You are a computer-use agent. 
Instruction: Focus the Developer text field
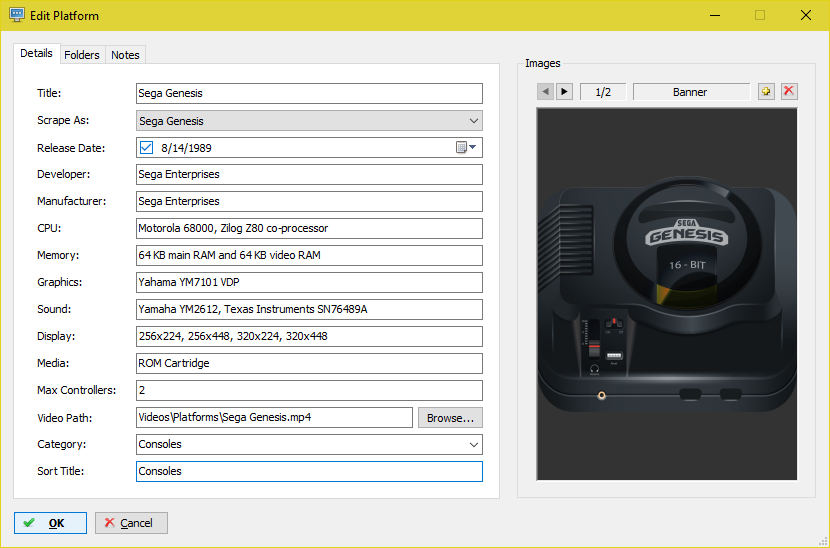[309, 174]
